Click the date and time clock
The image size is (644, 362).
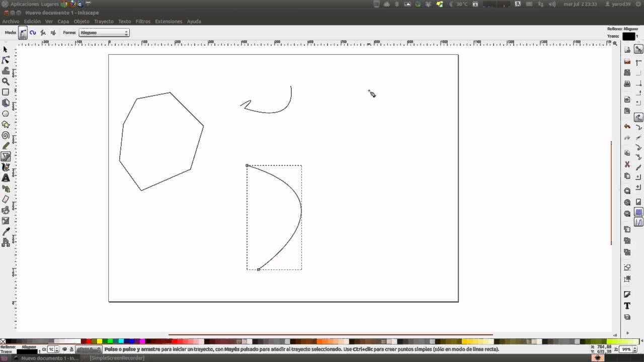click(x=580, y=4)
